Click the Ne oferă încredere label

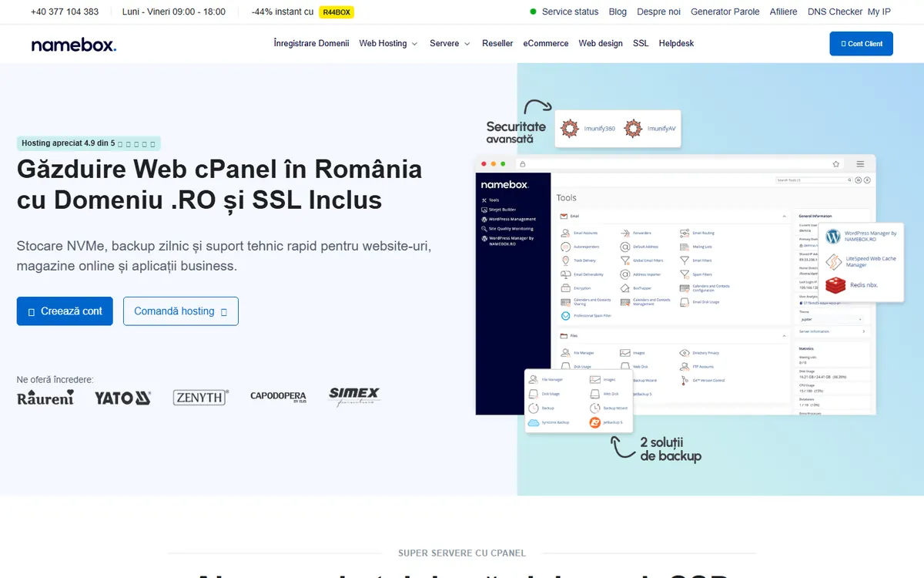55,379
